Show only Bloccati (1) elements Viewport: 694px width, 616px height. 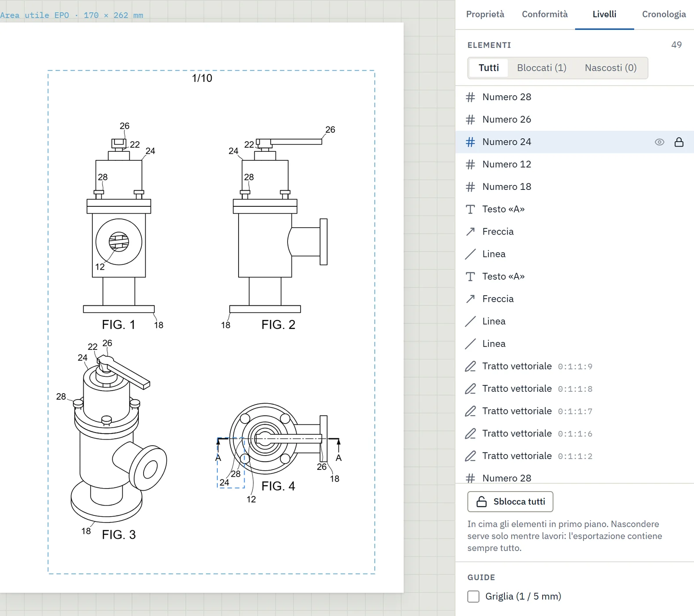(541, 68)
